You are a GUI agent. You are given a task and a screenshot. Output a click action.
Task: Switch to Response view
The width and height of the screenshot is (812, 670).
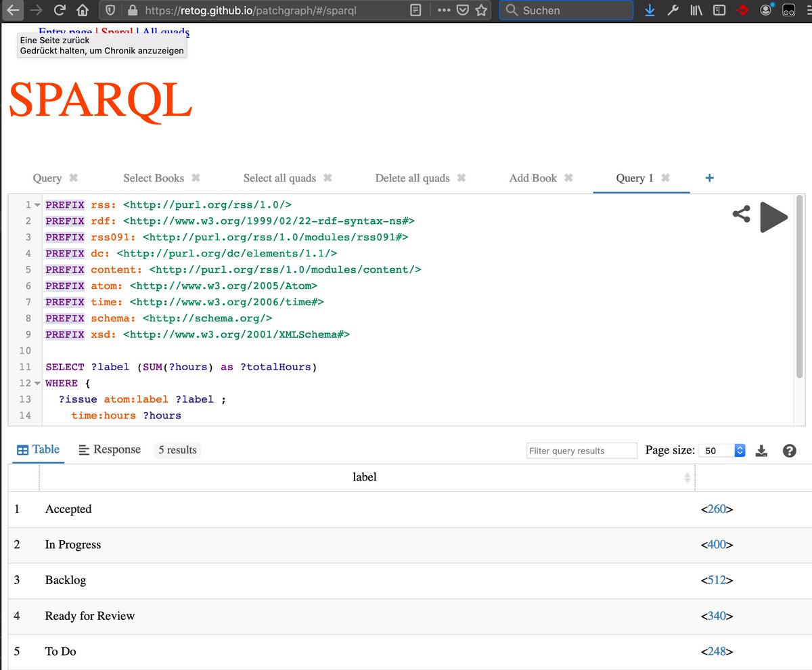click(110, 449)
